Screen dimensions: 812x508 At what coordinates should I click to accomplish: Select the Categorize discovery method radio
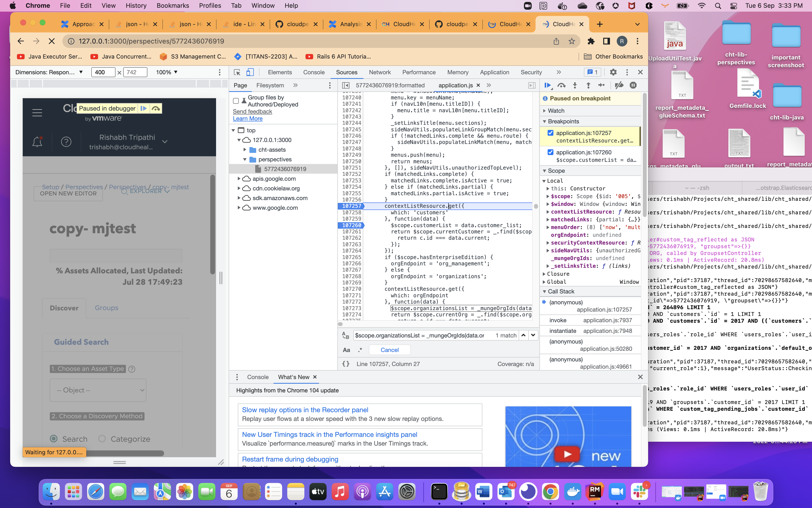coord(102,438)
